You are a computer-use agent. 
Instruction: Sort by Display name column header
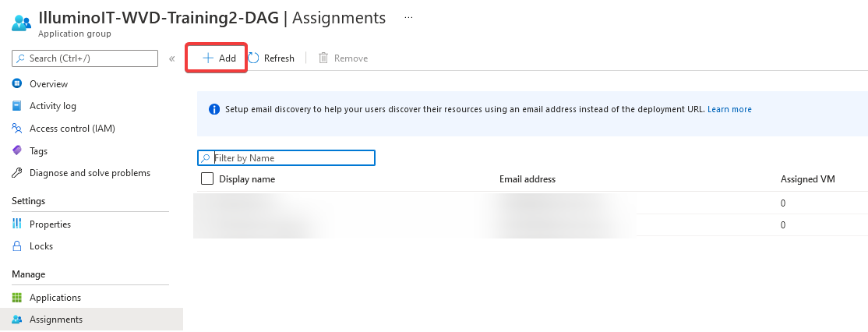coord(247,179)
